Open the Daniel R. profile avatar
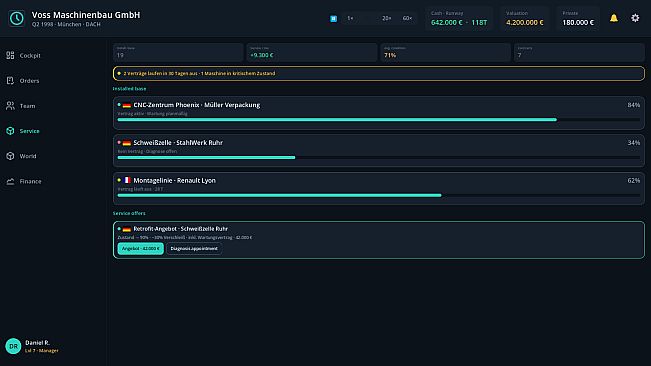Screen dimensions: 651x366 tap(13, 346)
